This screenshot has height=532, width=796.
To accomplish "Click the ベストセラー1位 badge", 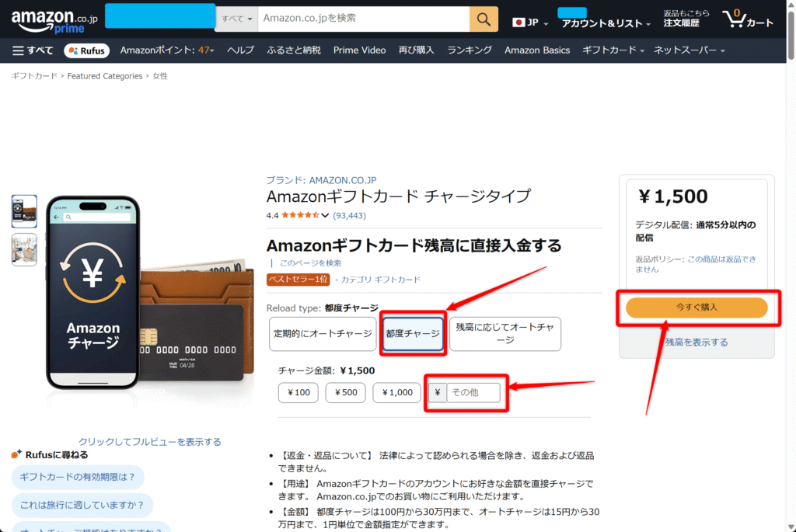I will point(298,280).
